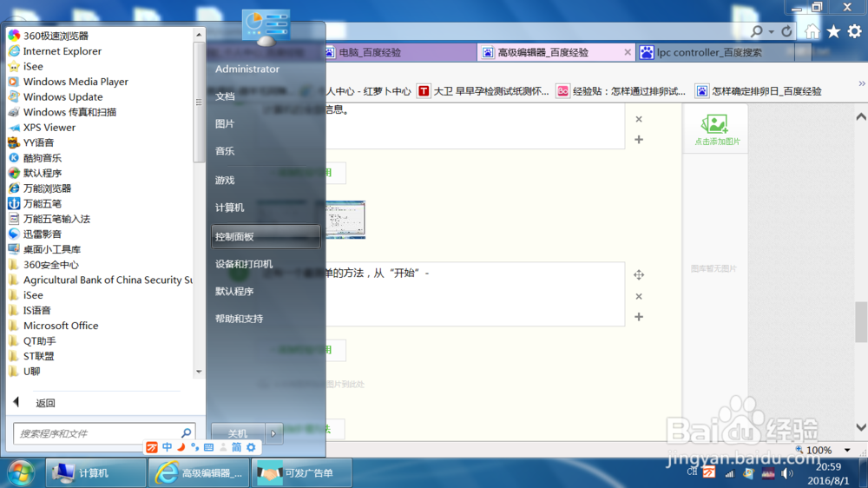This screenshot has height=488, width=868.
Task: Open 360极速浏览器 from the programs list
Action: tap(48, 36)
